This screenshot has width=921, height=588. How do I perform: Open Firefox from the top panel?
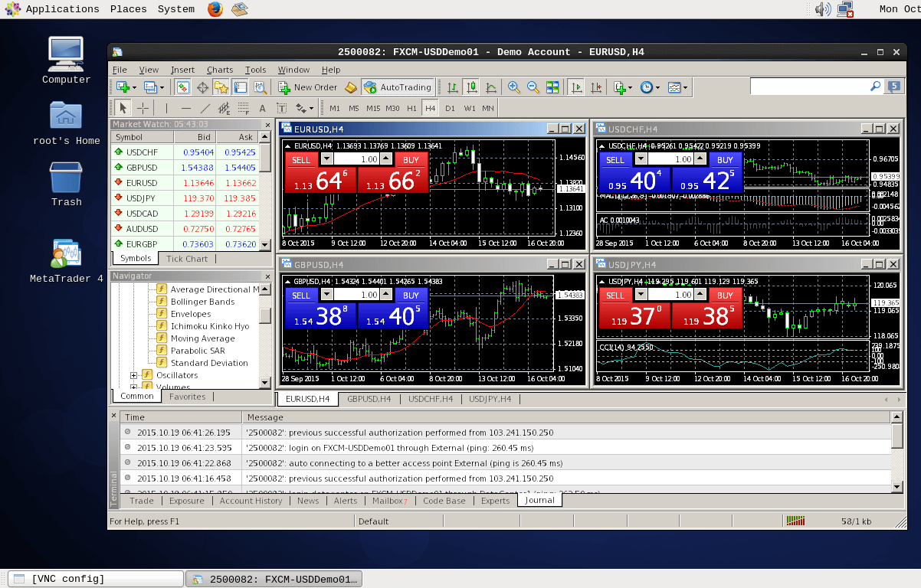(215, 9)
